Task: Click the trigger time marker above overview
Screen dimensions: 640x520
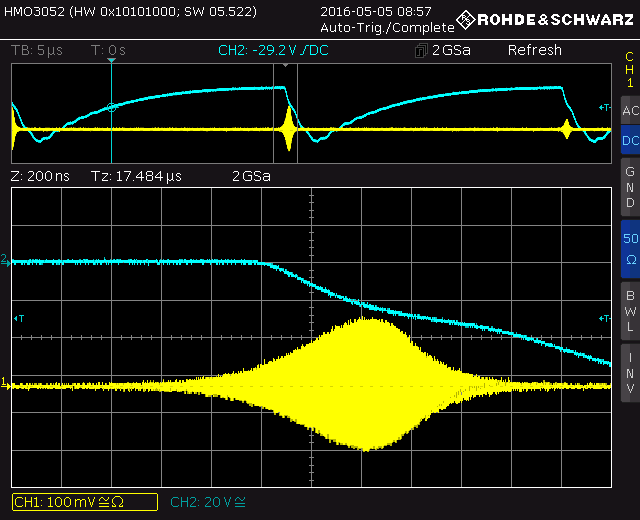Action: (111, 62)
